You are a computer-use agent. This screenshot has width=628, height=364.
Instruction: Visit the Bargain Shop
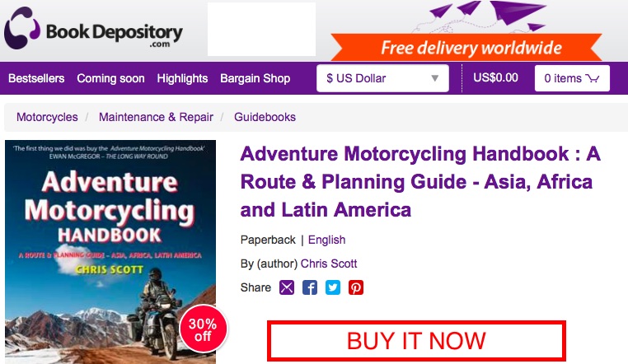pyautogui.click(x=255, y=79)
